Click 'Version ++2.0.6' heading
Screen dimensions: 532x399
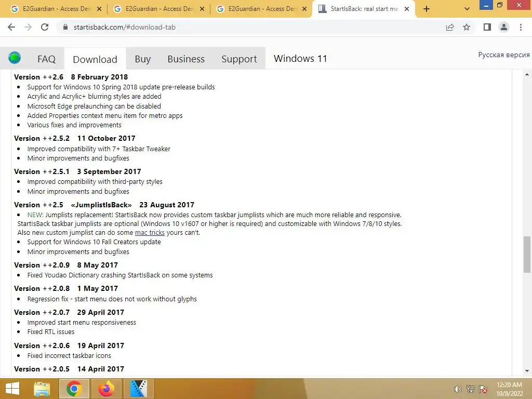[42, 345]
